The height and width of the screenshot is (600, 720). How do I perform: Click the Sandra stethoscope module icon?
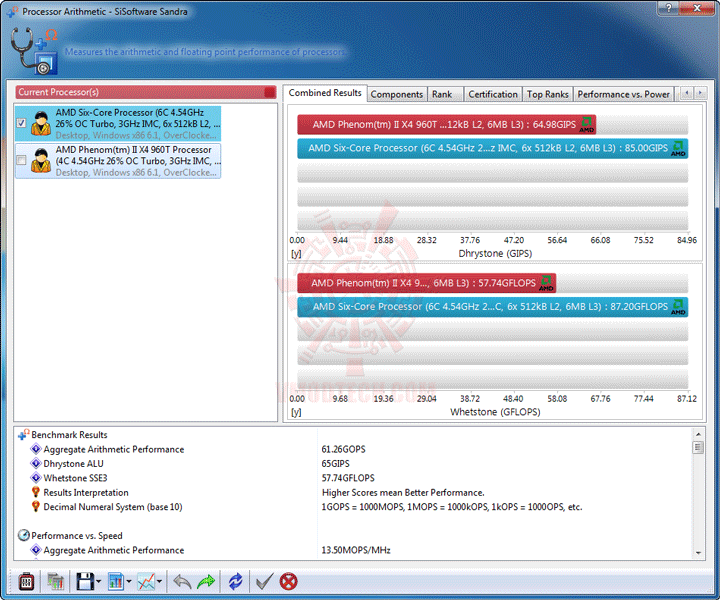click(34, 50)
